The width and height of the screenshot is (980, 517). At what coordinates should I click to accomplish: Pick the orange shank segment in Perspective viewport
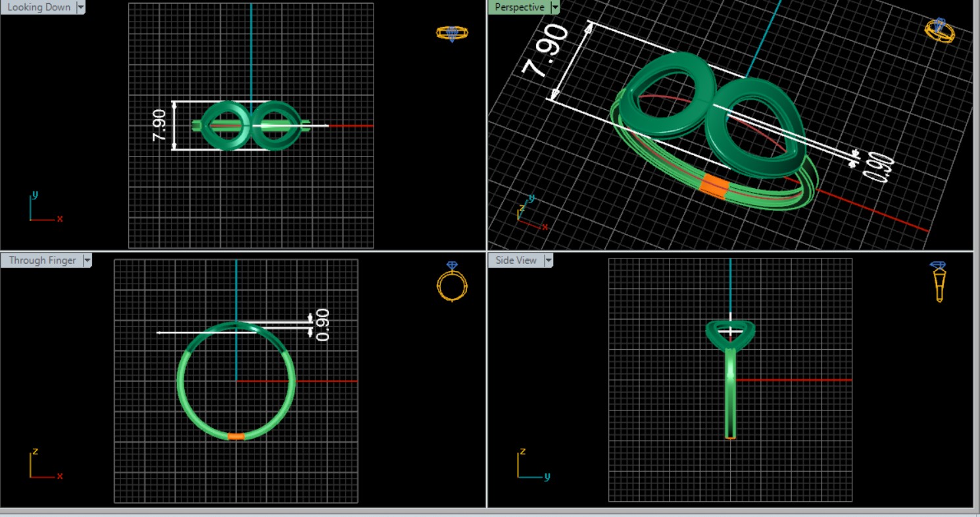(714, 185)
